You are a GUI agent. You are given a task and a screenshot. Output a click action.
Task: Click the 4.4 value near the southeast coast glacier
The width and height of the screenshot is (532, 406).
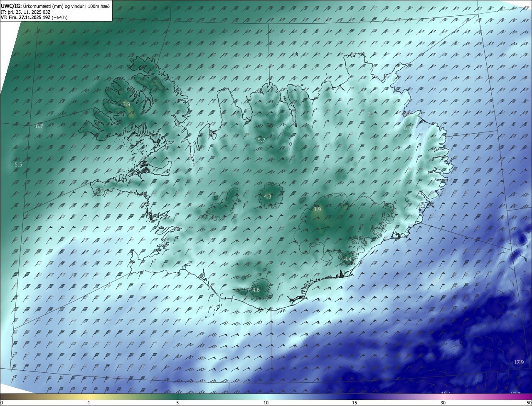pos(348,259)
